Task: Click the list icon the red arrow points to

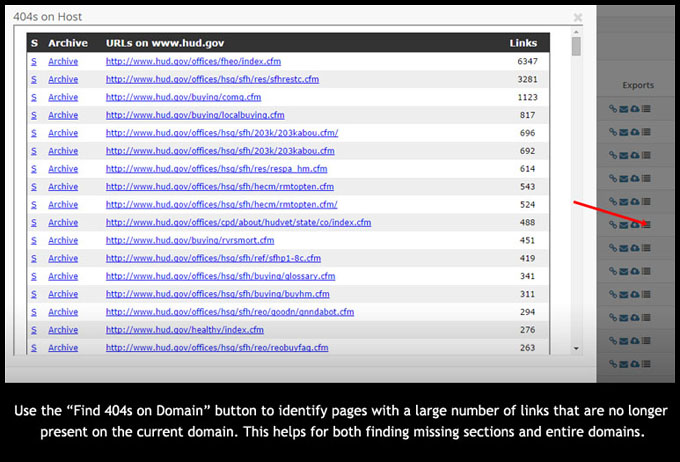Action: 646,225
